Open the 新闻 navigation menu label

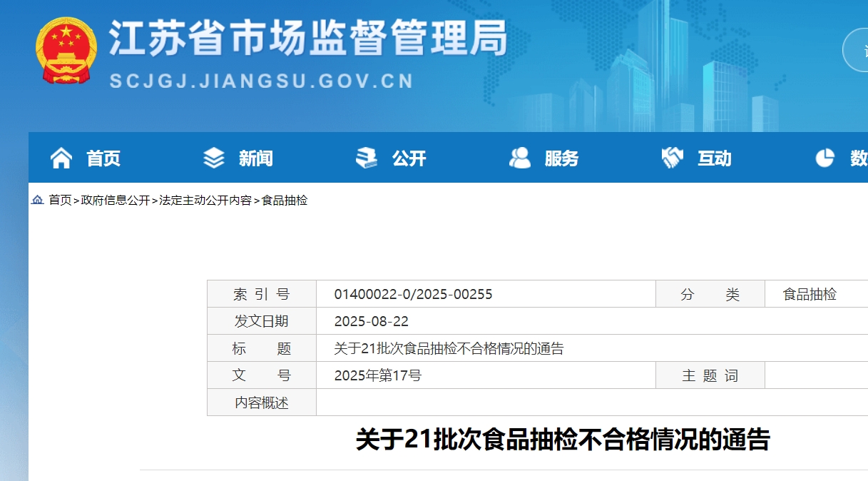click(256, 158)
